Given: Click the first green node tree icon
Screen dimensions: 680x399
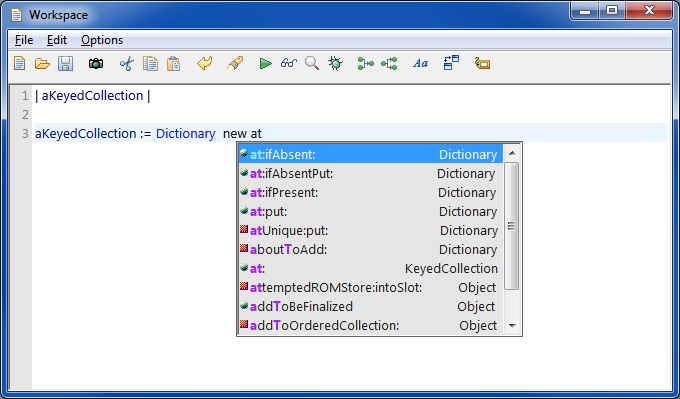Looking at the screenshot, I should coord(366,64).
